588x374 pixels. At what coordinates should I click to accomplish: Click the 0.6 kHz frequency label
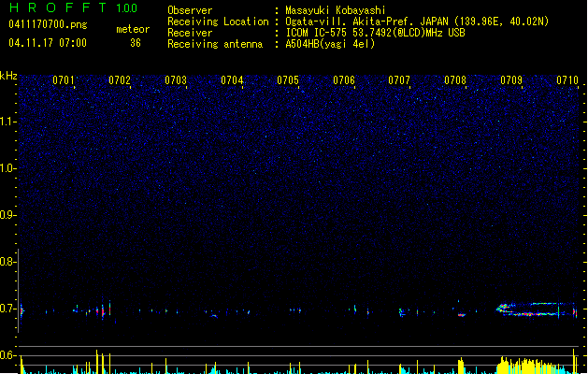(7, 355)
